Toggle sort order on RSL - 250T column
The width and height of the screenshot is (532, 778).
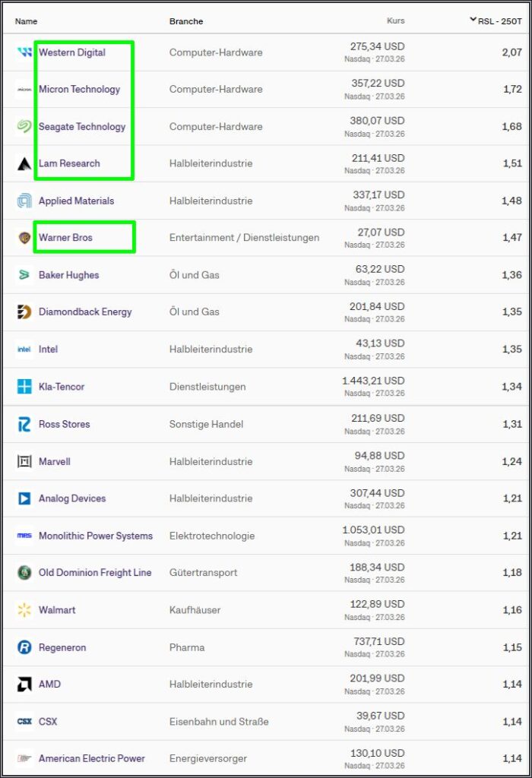(x=499, y=21)
